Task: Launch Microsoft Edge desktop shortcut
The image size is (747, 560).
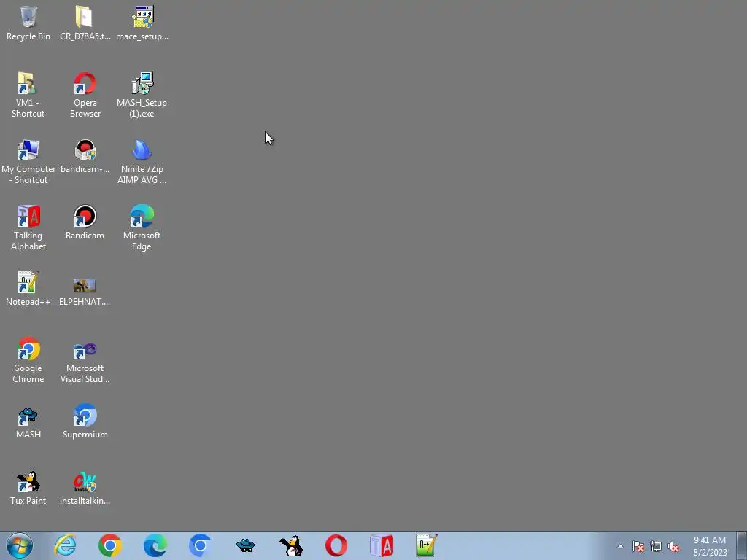Action: pyautogui.click(x=142, y=227)
